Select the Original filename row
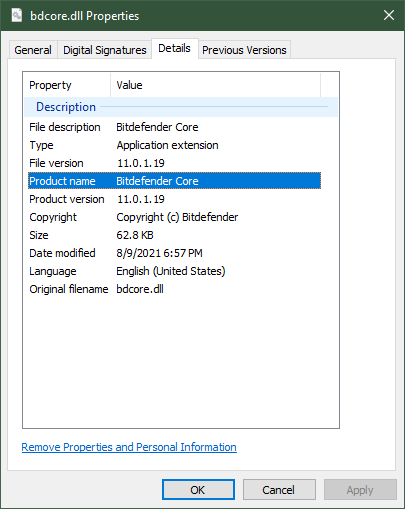Image resolution: width=405 pixels, height=509 pixels. [x=174, y=289]
